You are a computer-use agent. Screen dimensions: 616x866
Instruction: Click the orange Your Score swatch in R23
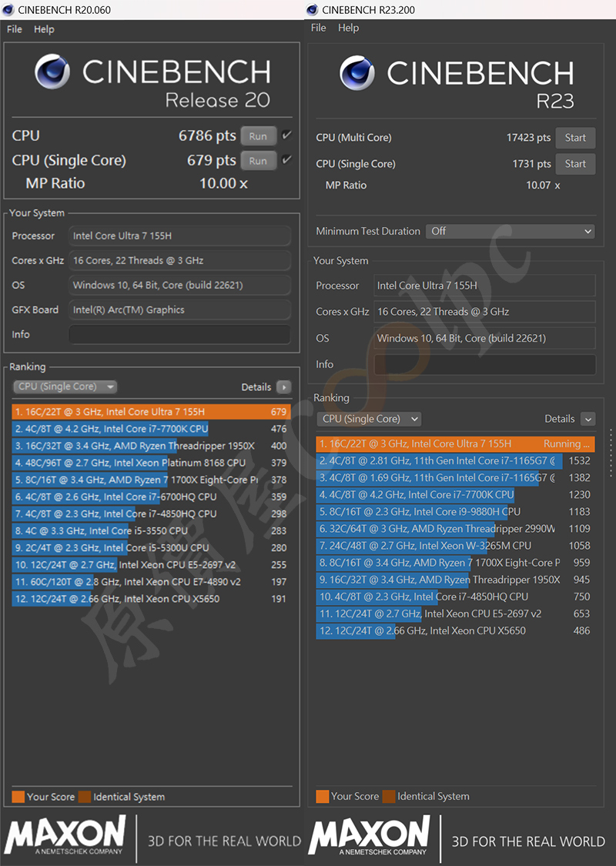pyautogui.click(x=322, y=796)
